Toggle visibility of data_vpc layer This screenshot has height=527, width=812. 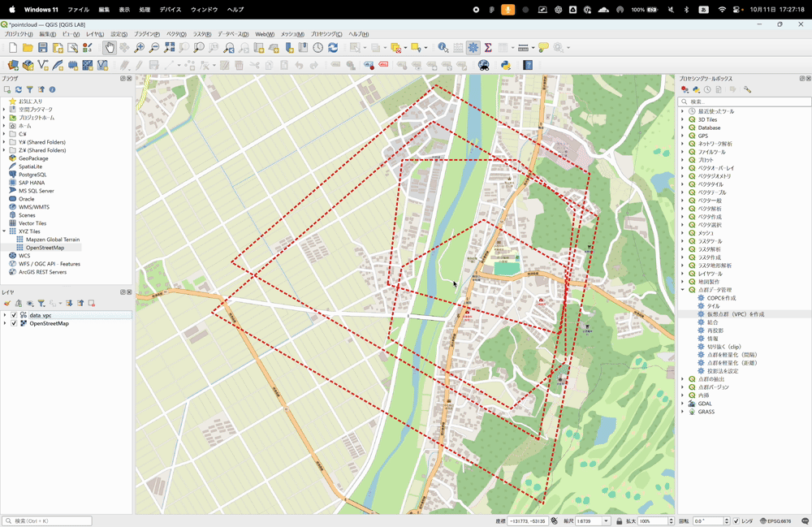[x=14, y=315]
